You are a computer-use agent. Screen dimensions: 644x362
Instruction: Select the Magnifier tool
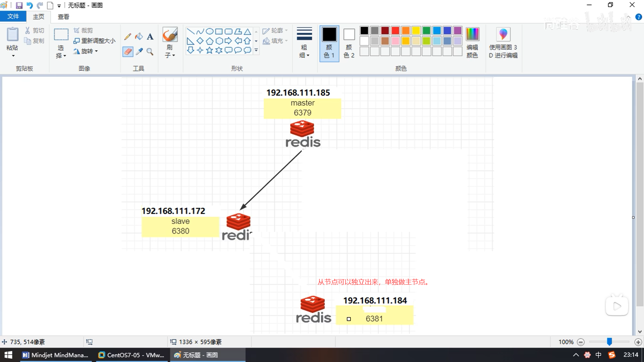(x=150, y=51)
